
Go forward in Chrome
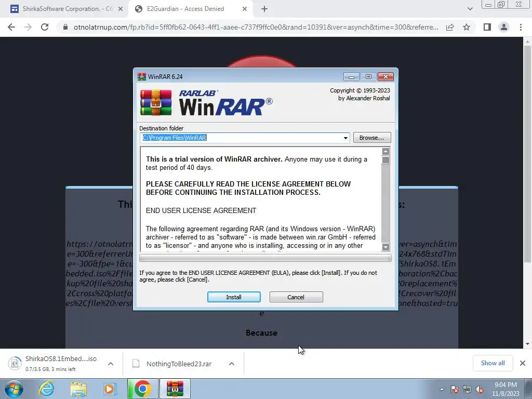tap(28, 27)
